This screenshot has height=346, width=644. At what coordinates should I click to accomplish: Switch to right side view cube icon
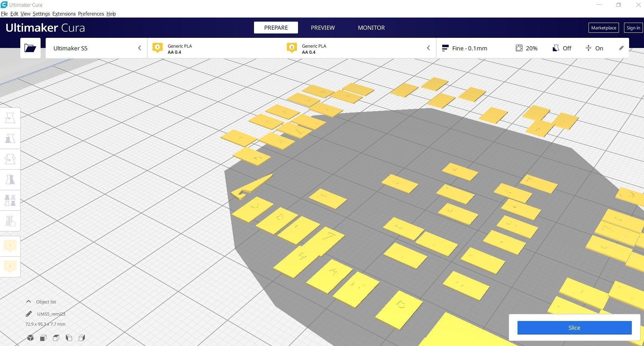[x=82, y=338]
